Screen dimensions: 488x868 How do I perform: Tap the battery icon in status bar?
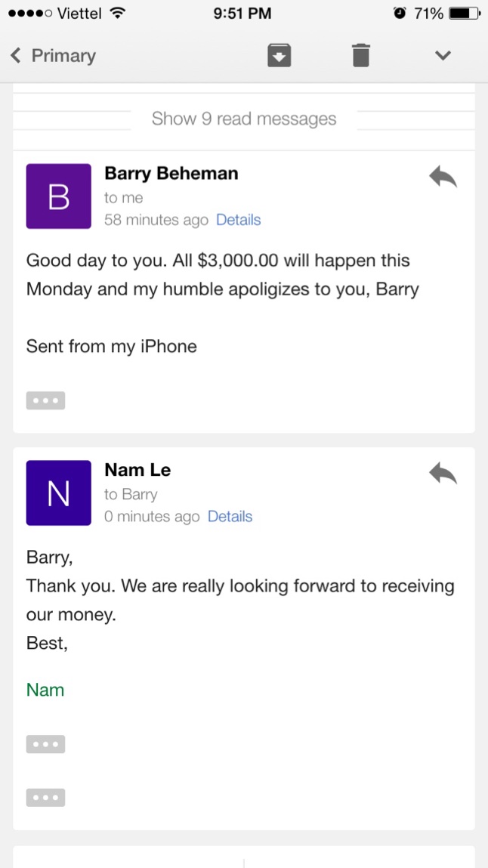pos(465,13)
